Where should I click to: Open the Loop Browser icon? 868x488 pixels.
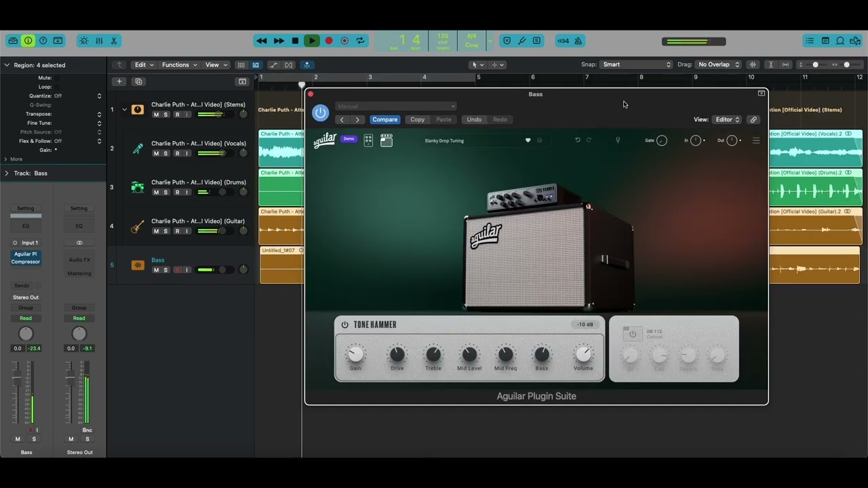click(840, 41)
